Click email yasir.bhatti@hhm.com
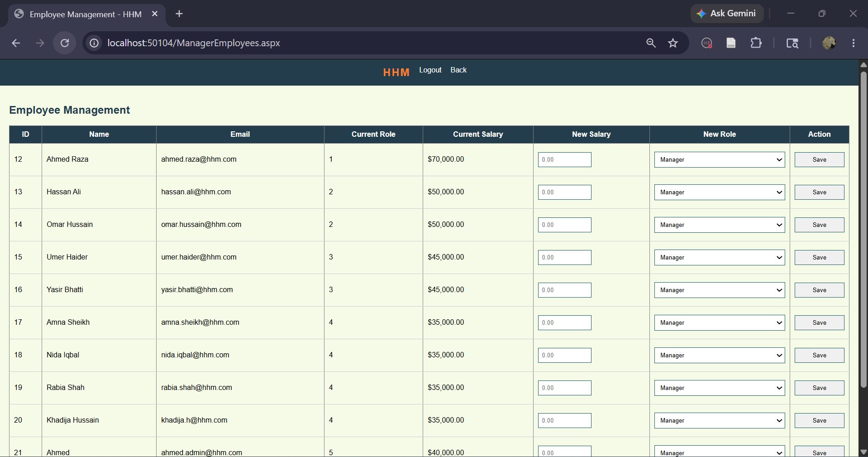 click(197, 289)
